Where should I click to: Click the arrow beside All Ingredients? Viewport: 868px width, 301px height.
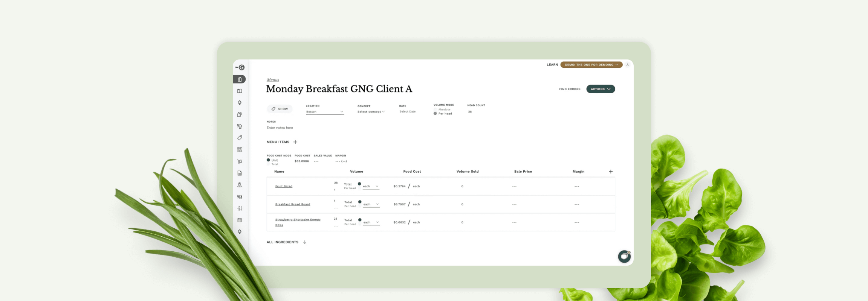[305, 242]
